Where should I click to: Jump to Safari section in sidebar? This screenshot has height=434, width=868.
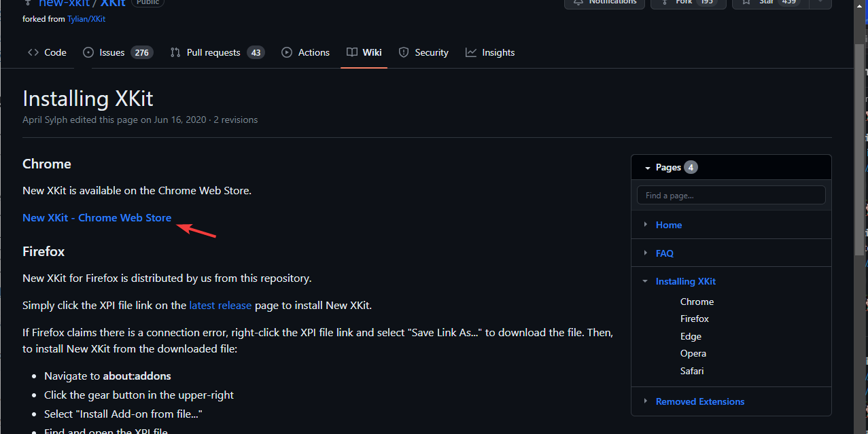[x=692, y=371]
